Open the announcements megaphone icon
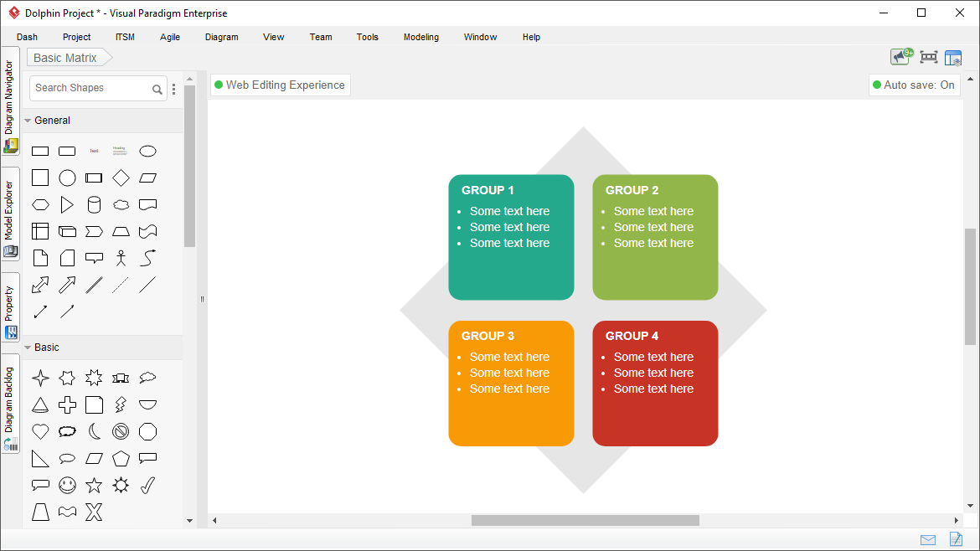Viewport: 980px width, 551px height. 902,57
